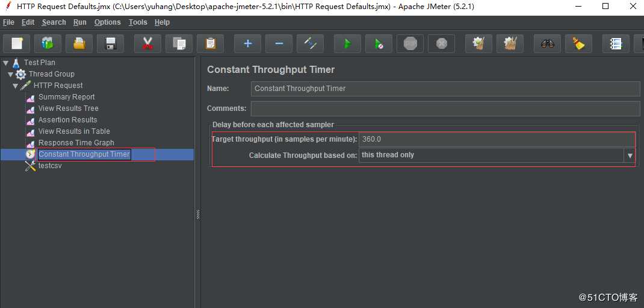
Task: Click the Function helper list icon
Action: tap(616, 43)
